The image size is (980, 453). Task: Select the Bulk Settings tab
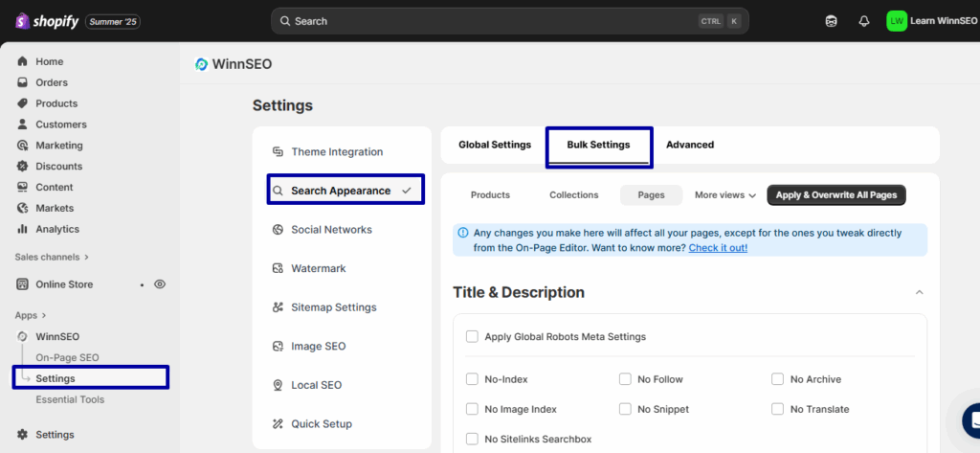[599, 146]
